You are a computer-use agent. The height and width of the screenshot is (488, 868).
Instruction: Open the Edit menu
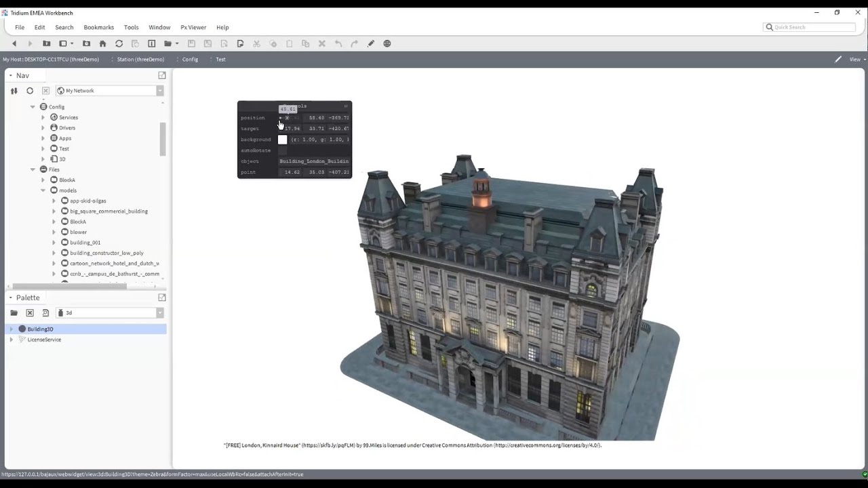point(40,27)
